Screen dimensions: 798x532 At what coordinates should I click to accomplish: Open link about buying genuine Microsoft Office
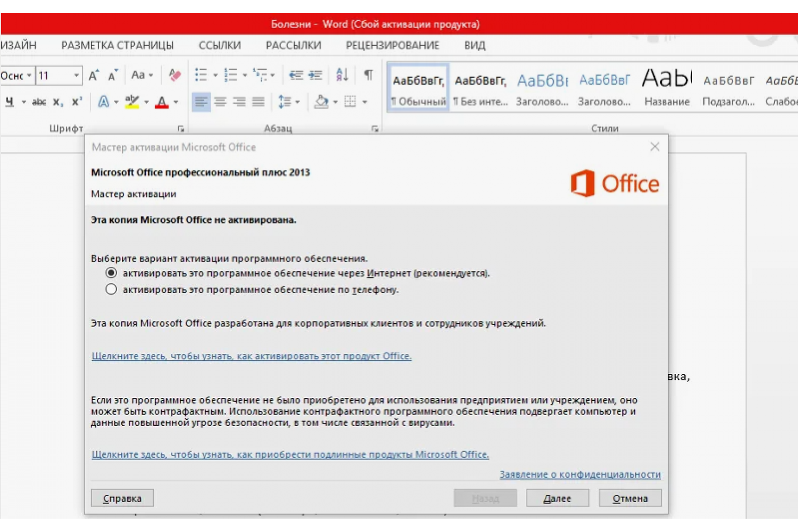[x=290, y=454]
